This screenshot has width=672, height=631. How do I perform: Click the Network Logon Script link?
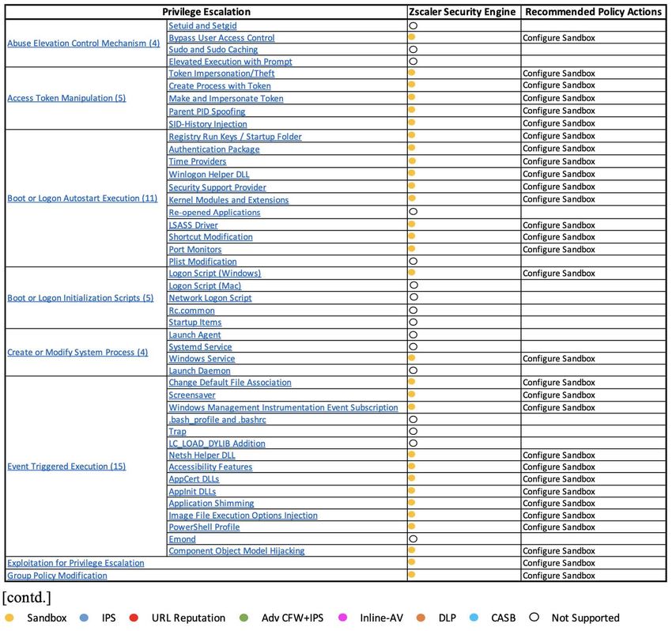point(210,298)
